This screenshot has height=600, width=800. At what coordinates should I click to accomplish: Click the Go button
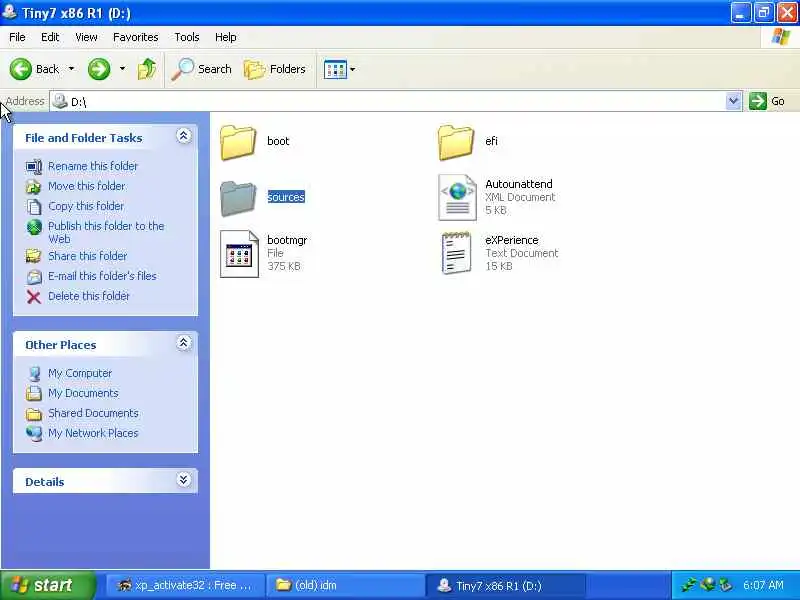tap(767, 101)
